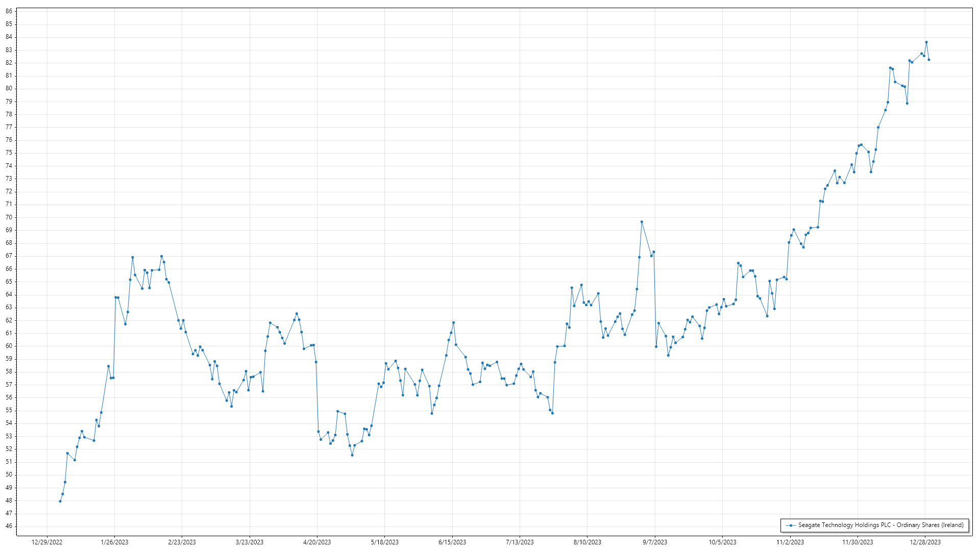This screenshot has width=980, height=551.
Task: Select the highest data point near 83.6
Action: (926, 42)
